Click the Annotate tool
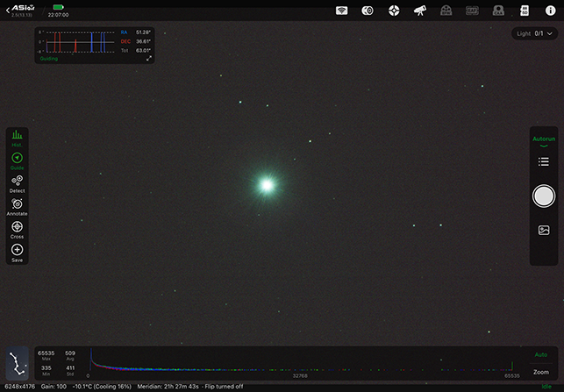564x392 pixels. point(17,206)
